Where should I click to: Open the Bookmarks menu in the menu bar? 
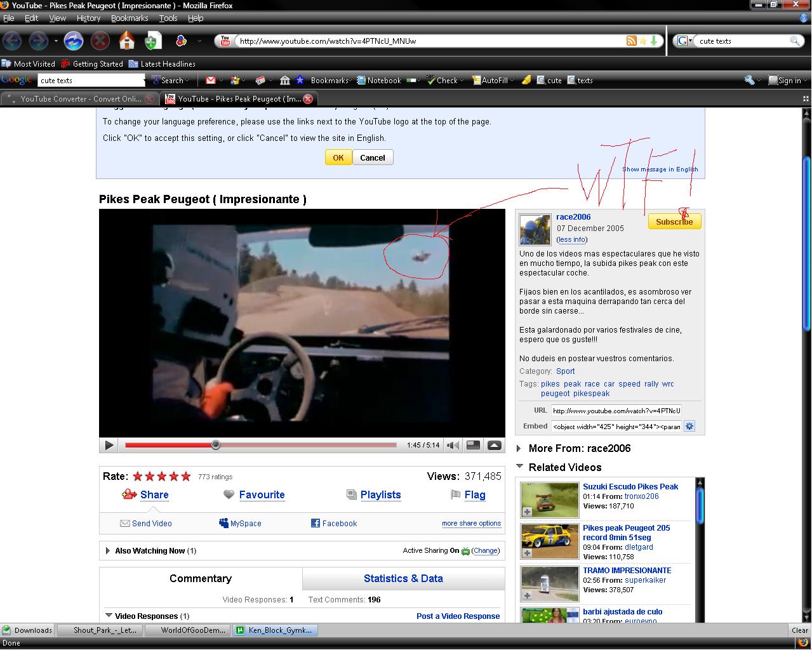click(130, 18)
